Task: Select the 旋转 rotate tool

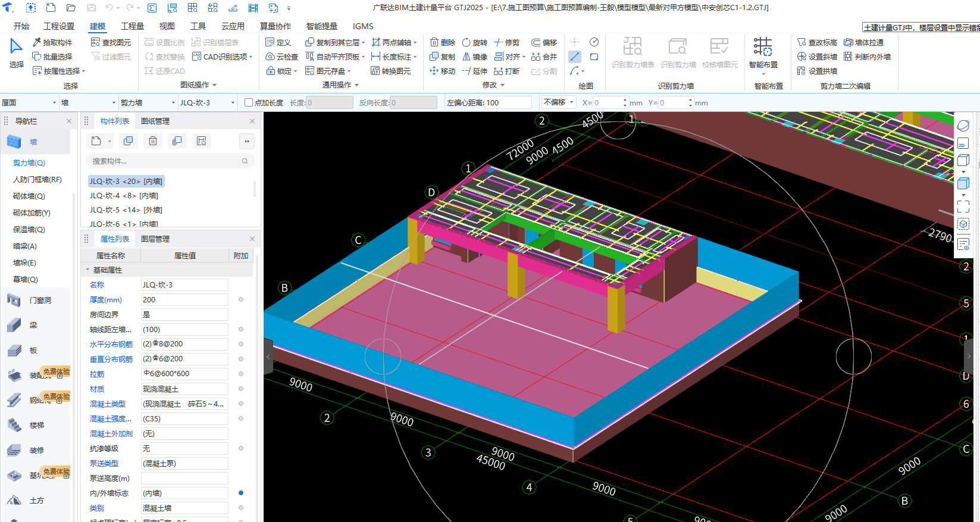Action: point(475,42)
